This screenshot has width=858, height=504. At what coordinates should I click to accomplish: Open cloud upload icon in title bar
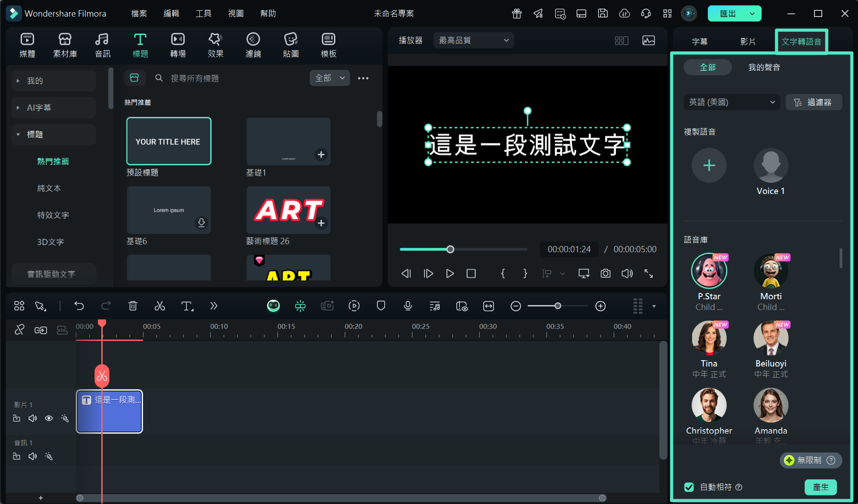(624, 13)
